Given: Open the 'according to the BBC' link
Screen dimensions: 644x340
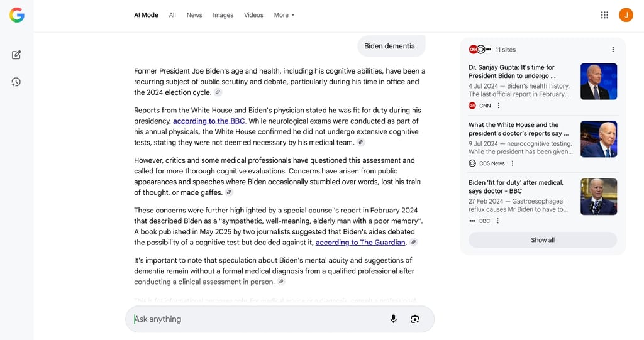Looking at the screenshot, I should pyautogui.click(x=209, y=121).
